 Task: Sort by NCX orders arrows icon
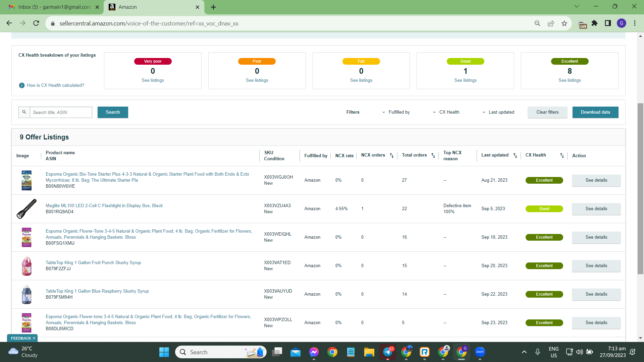pyautogui.click(x=391, y=156)
